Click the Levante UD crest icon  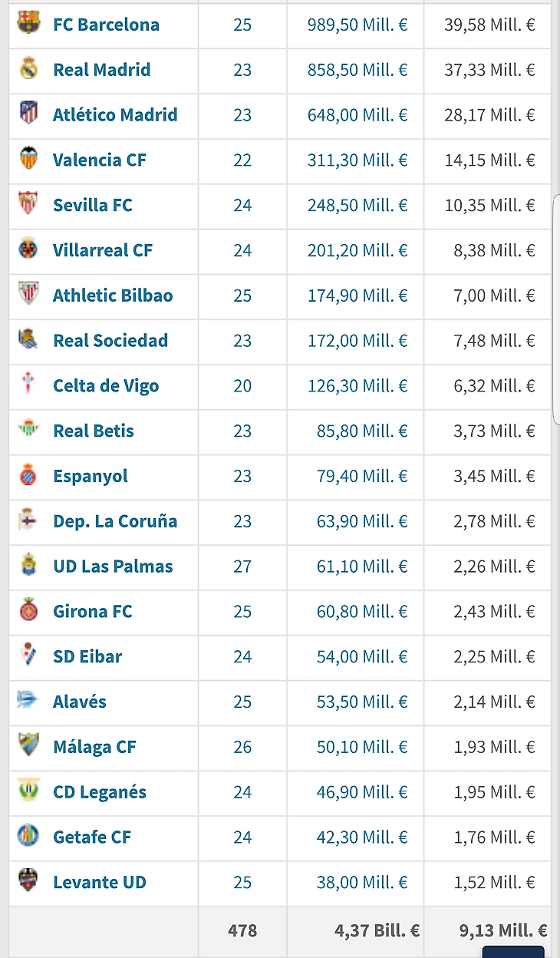(28, 881)
